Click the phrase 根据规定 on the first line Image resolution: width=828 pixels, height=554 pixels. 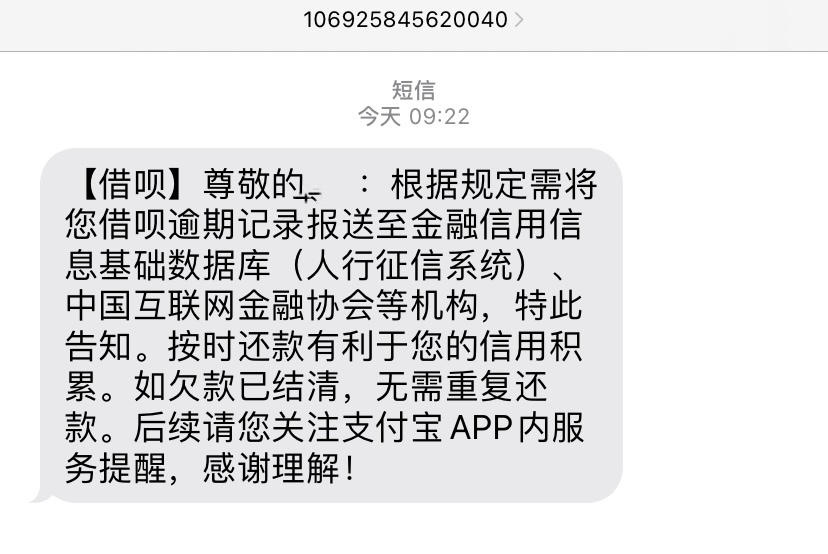(x=459, y=184)
